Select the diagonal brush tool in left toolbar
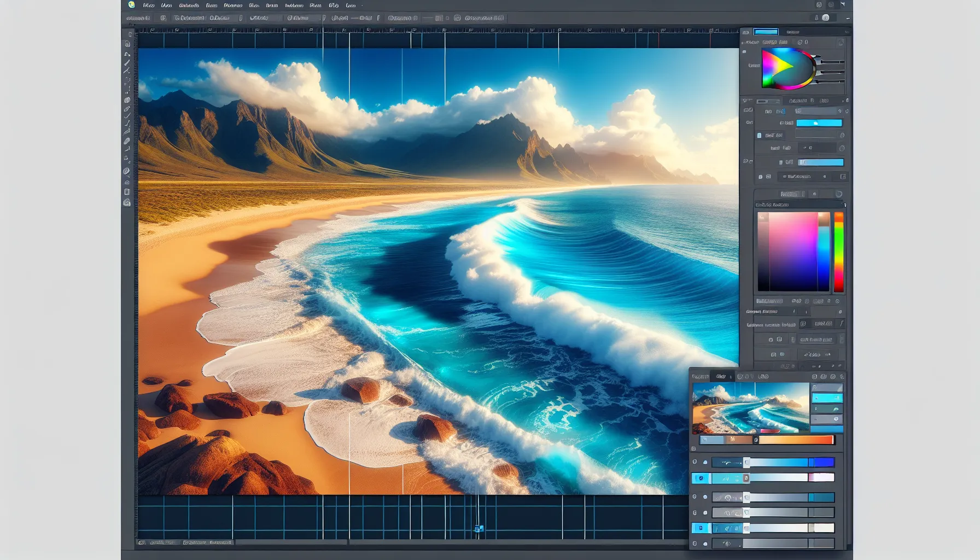 pos(127,63)
